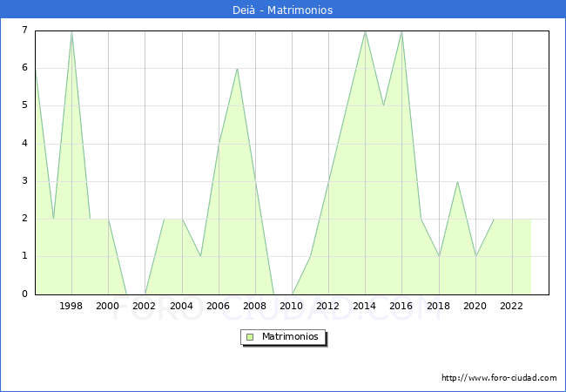Screen dimensions: 566x392
Task: Click the y-axis value 5
Action: point(24,105)
